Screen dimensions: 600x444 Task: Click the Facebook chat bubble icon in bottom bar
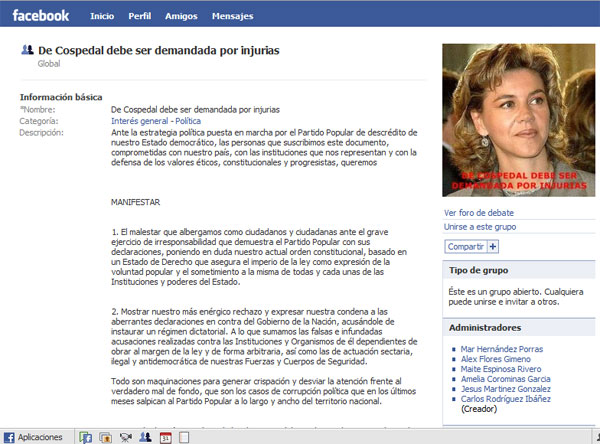(85, 437)
